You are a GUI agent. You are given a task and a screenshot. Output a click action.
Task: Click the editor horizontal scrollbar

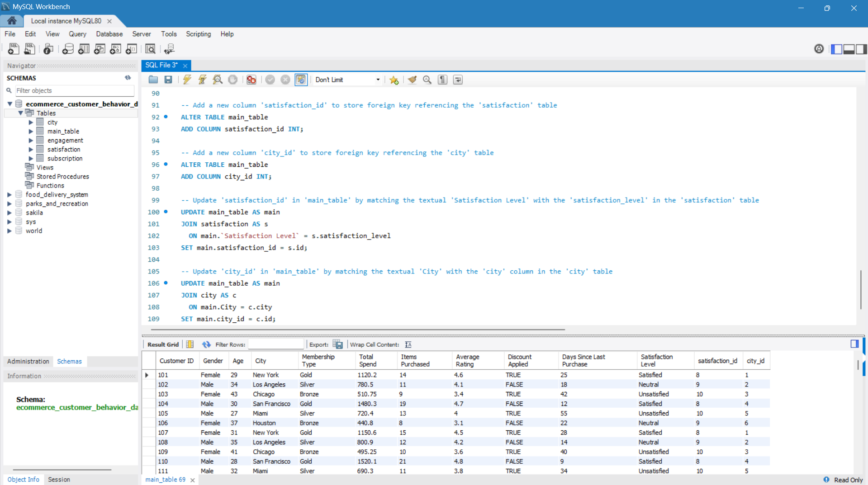click(x=358, y=330)
